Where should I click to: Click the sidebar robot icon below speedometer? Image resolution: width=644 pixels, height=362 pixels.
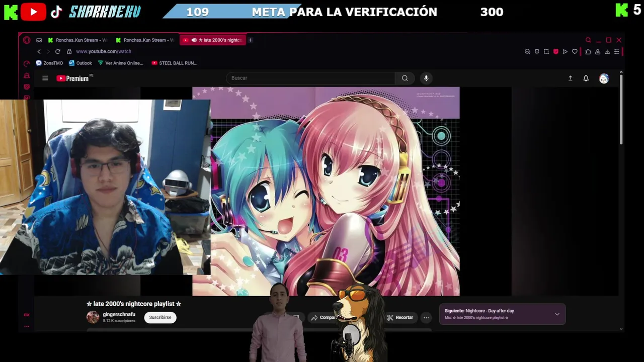tap(27, 76)
